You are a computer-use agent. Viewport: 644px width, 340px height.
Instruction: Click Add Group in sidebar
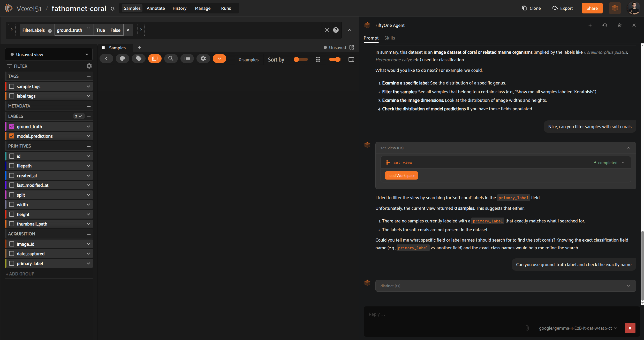click(20, 274)
